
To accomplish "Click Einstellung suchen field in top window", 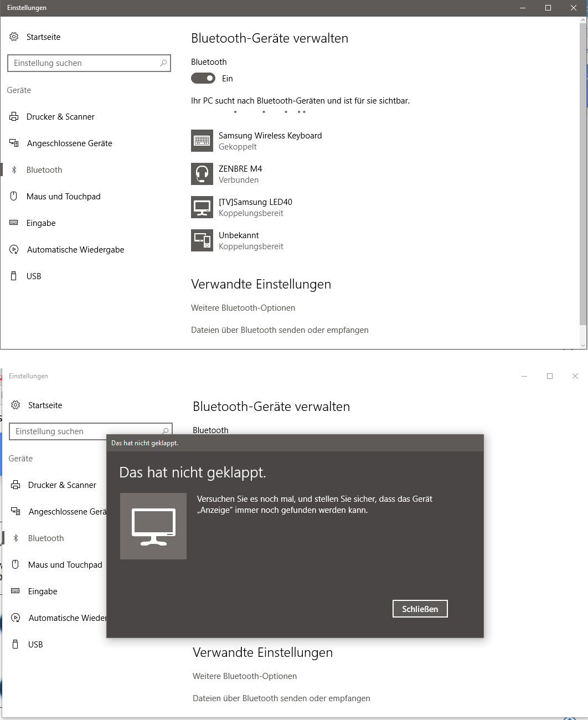I will pyautogui.click(x=89, y=63).
